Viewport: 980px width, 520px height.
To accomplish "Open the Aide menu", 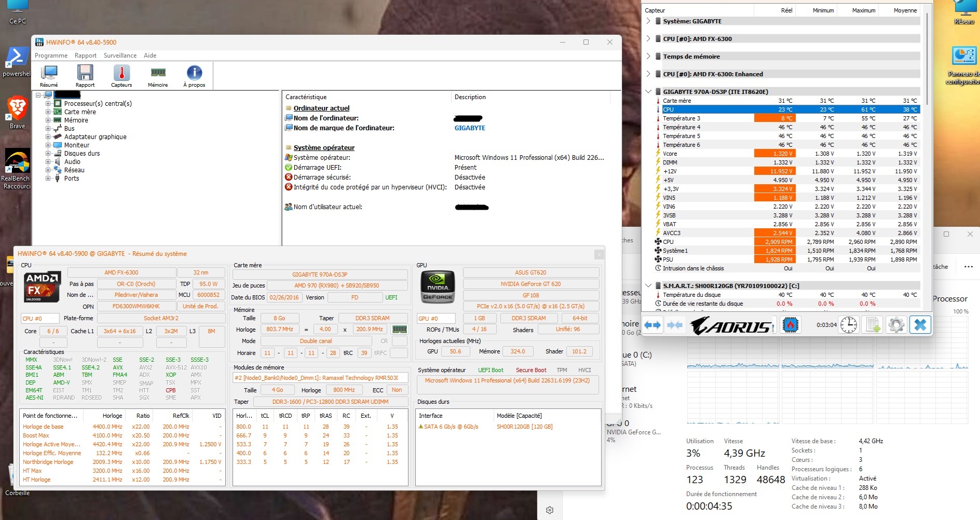I will pyautogui.click(x=150, y=55).
